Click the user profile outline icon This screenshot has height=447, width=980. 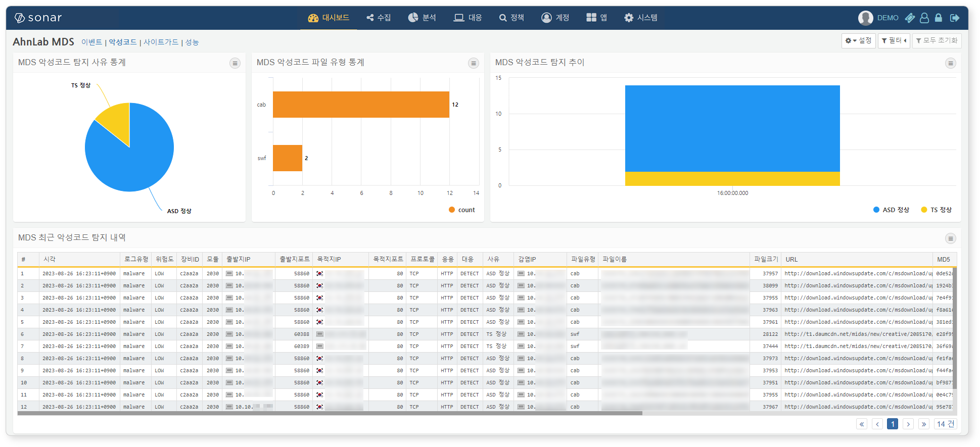tap(924, 18)
